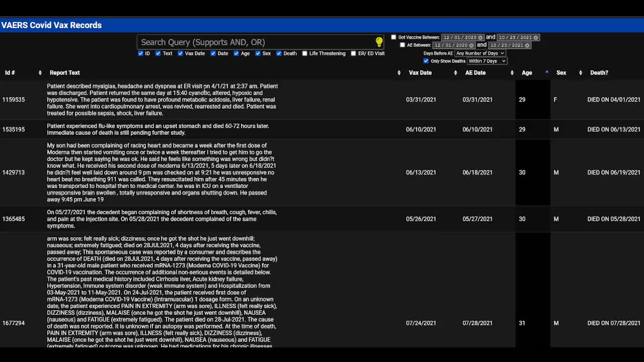This screenshot has height=362, width=644.
Task: Click 'DIED ON 06/13/2021' cell
Action: pos(614,129)
